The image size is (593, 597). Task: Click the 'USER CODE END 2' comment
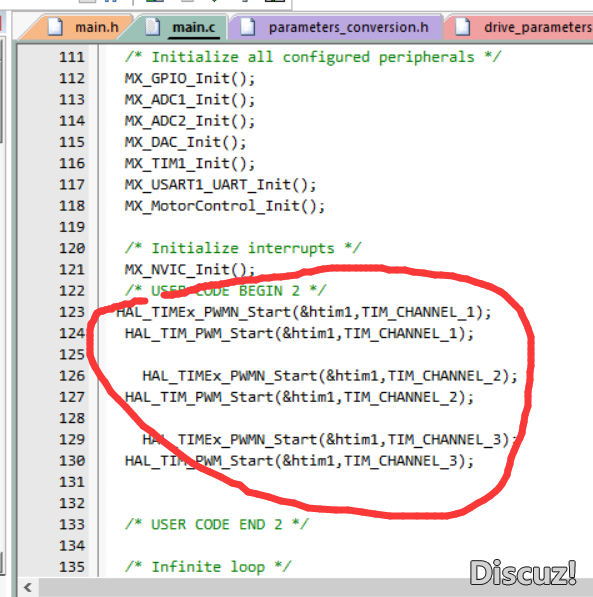(x=216, y=525)
